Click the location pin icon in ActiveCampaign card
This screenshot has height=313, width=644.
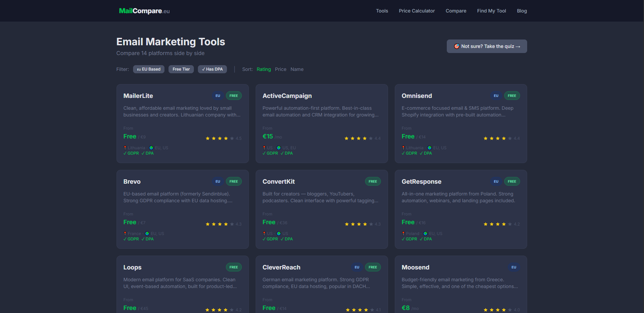pos(264,148)
